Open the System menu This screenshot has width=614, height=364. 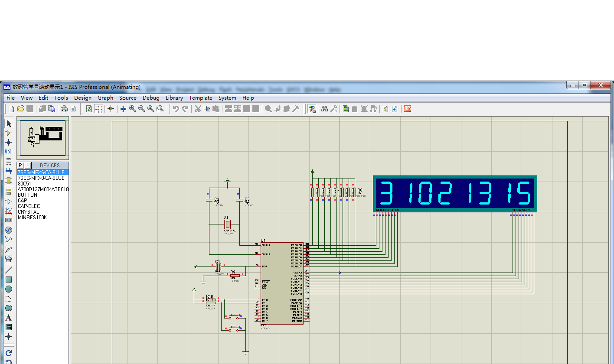click(227, 98)
